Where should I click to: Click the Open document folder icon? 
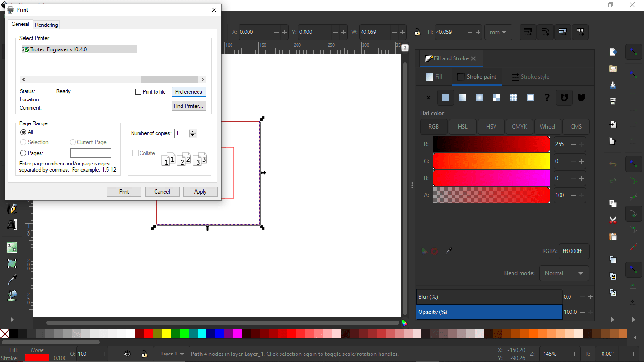pyautogui.click(x=613, y=68)
